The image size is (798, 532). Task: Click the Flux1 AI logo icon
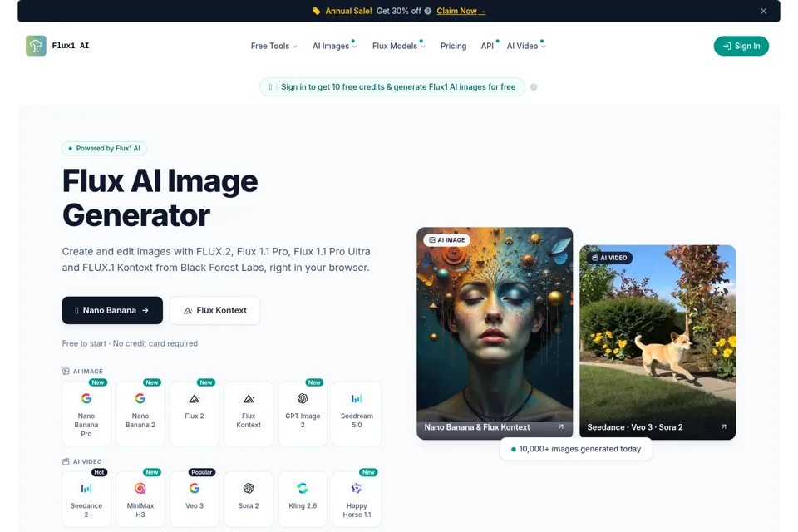[x=36, y=46]
